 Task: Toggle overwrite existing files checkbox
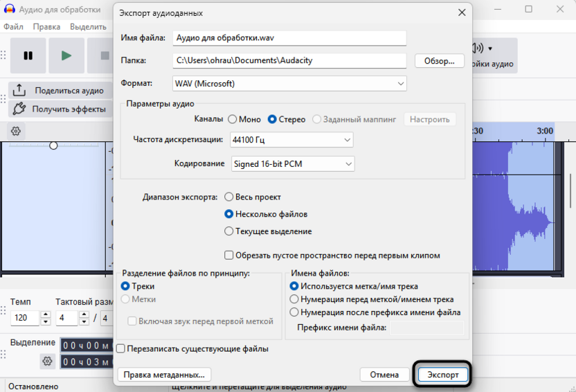coord(120,348)
